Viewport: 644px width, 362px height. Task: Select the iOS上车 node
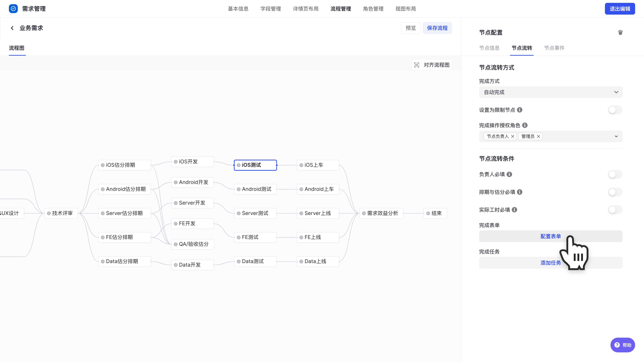tap(318, 165)
